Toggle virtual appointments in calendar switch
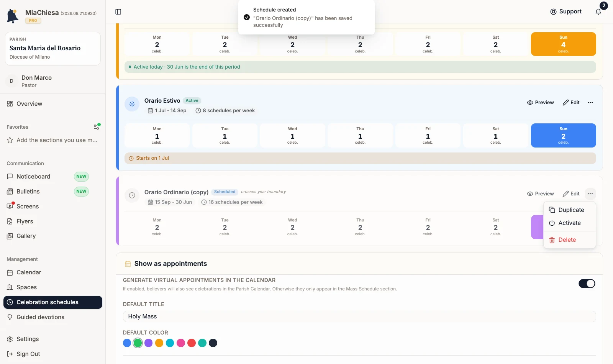The width and height of the screenshot is (613, 364). click(x=587, y=284)
